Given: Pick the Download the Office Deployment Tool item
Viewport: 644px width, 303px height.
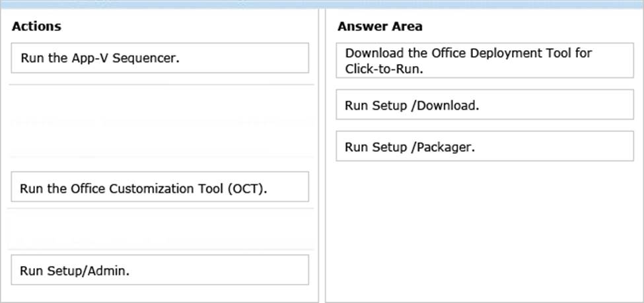Looking at the screenshot, I should tap(485, 60).
